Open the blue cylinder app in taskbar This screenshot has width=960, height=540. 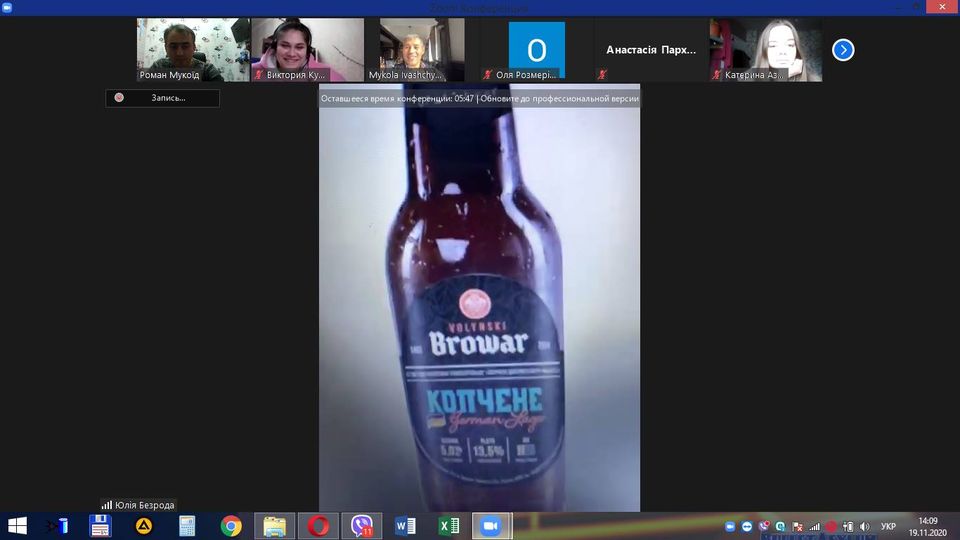click(x=58, y=526)
